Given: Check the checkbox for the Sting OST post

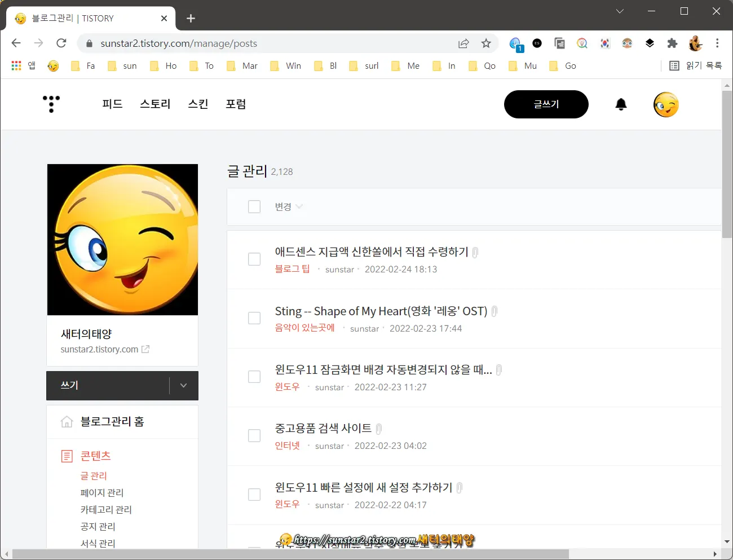Looking at the screenshot, I should point(254,318).
